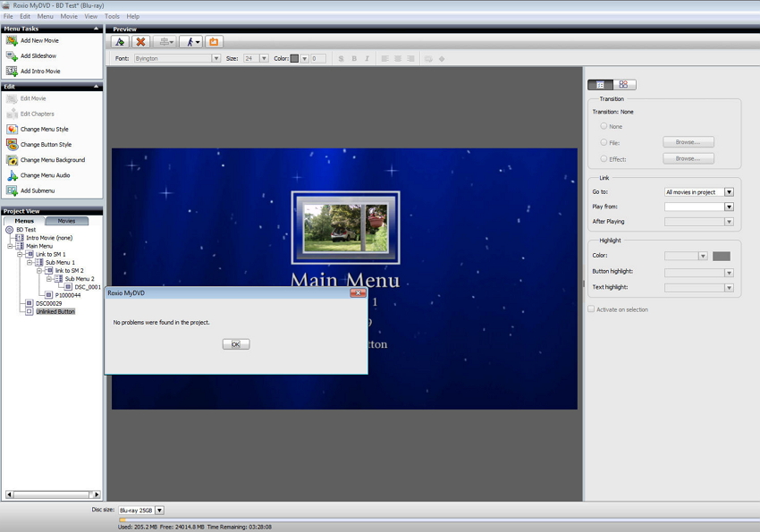Click the Edit Movie icon
Viewport: 760px width, 532px height.
click(12, 99)
